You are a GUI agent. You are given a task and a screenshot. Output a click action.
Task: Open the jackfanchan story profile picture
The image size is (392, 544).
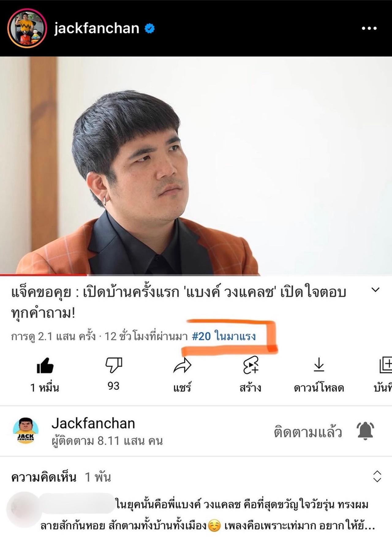point(27,28)
